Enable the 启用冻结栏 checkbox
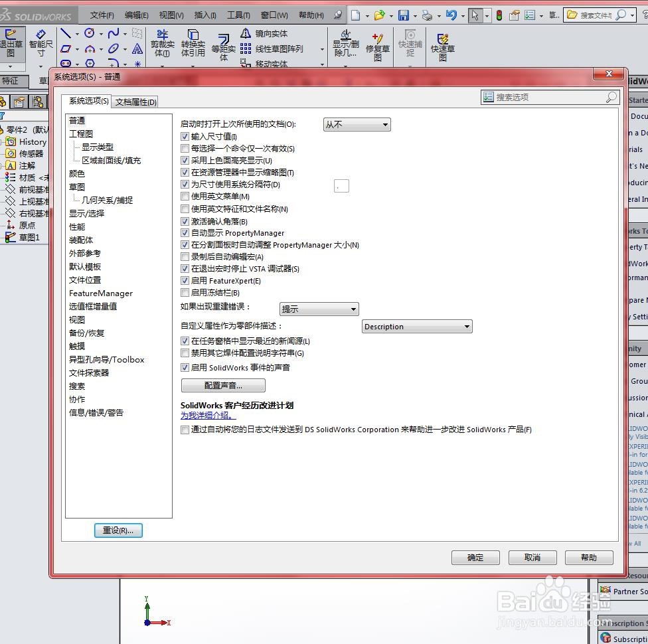The height and width of the screenshot is (644, 648). point(185,293)
